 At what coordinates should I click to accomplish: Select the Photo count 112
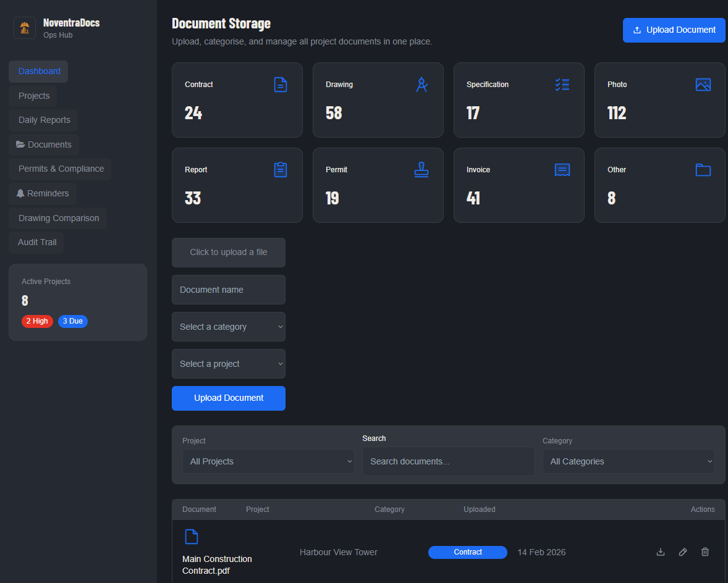[x=617, y=113]
